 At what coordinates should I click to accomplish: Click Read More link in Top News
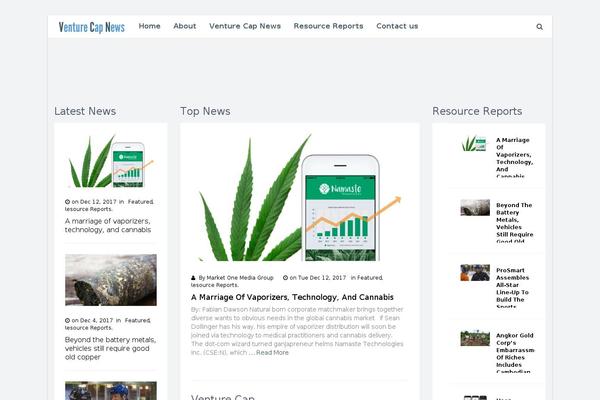tap(272, 353)
